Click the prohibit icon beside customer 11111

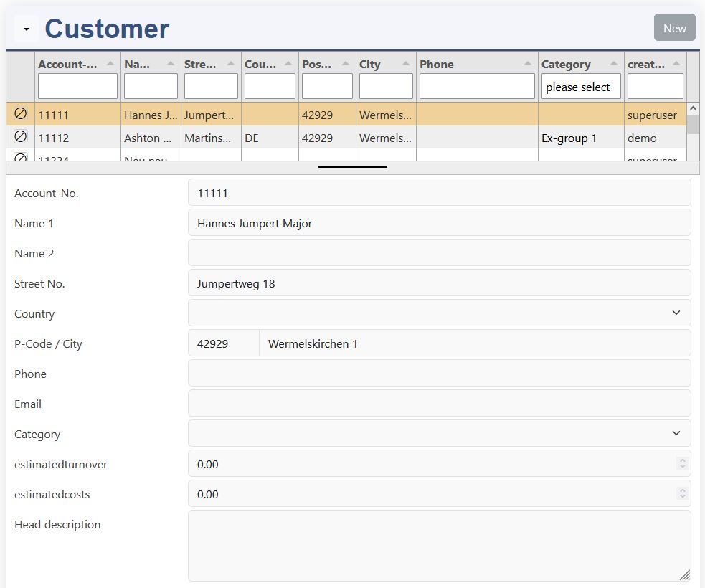[20, 115]
